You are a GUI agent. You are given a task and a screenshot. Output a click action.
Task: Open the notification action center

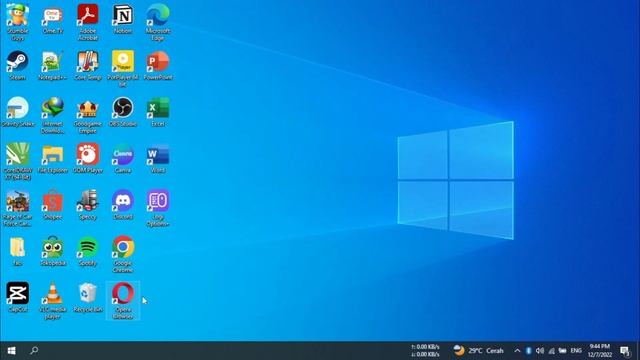(x=625, y=351)
